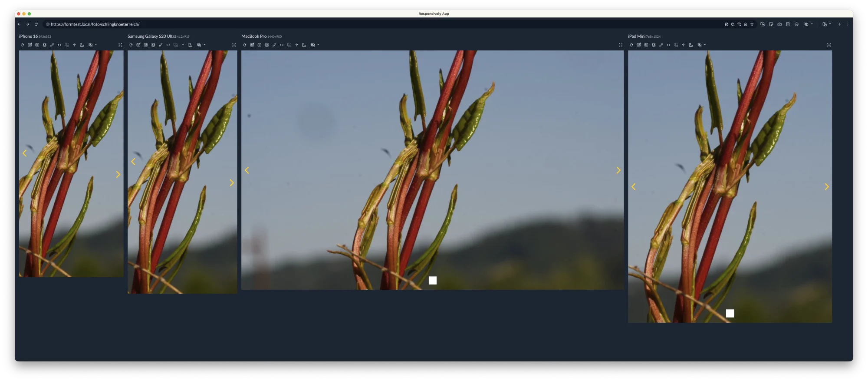Bookmark page with the star icon
This screenshot has width=868, height=381.
pyautogui.click(x=752, y=24)
